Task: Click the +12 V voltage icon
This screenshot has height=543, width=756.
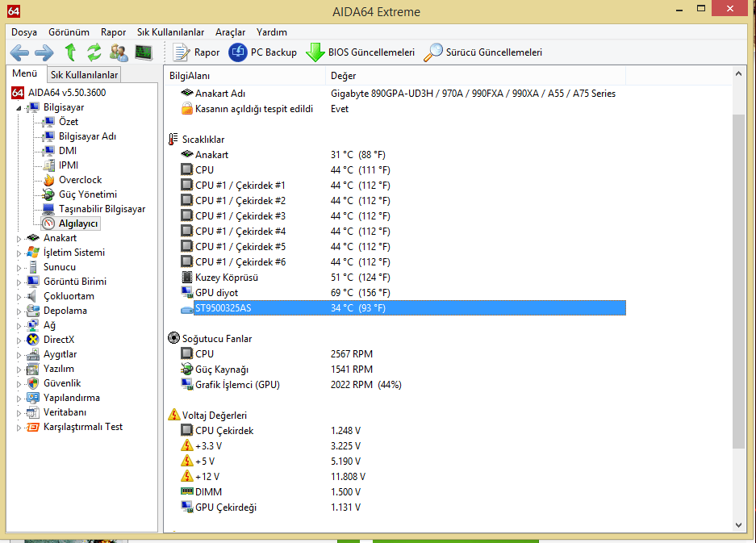Action: pos(186,477)
